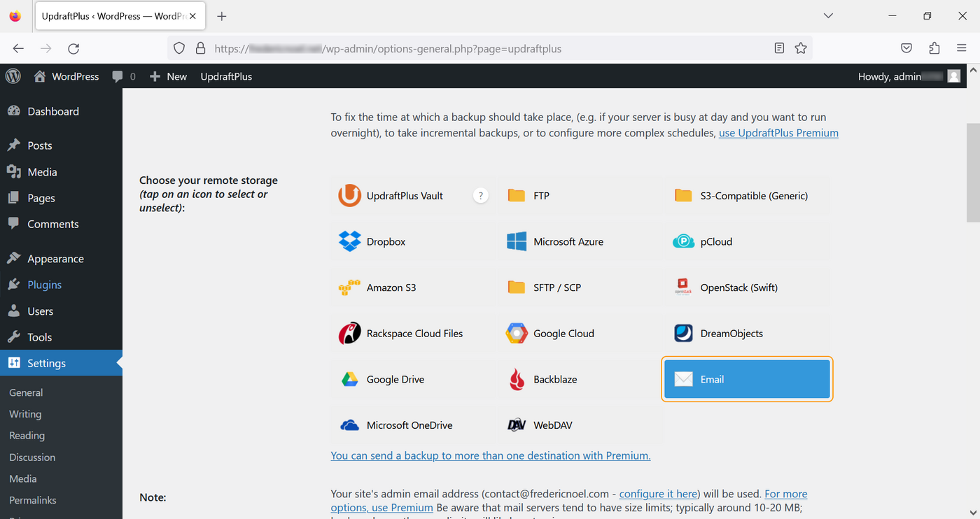This screenshot has height=519, width=980.
Task: Open Firefox list all tabs dropdown
Action: tap(828, 16)
